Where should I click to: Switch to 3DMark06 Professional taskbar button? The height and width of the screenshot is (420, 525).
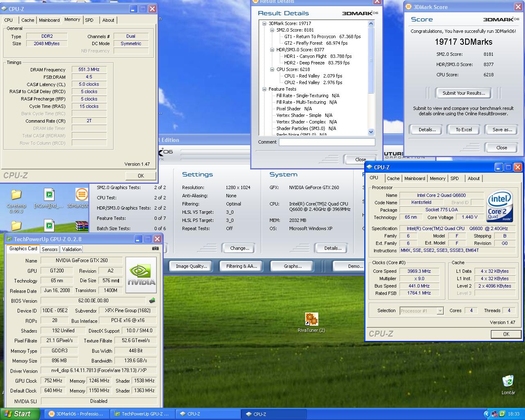77,414
